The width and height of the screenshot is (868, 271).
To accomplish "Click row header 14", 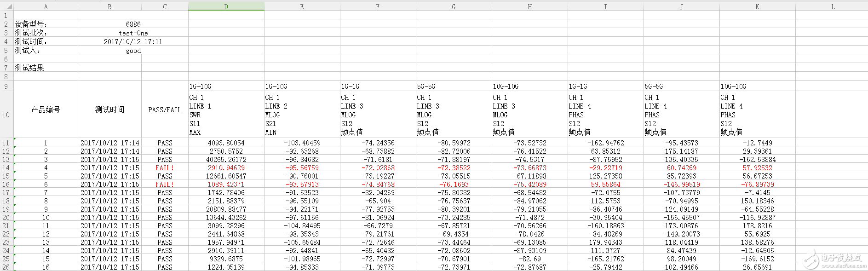I will point(6,168).
